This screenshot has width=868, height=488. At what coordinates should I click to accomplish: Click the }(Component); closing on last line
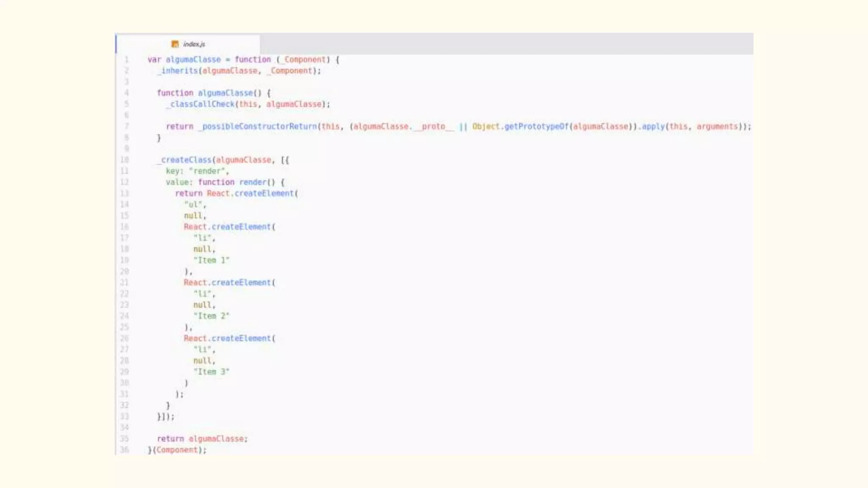(177, 450)
